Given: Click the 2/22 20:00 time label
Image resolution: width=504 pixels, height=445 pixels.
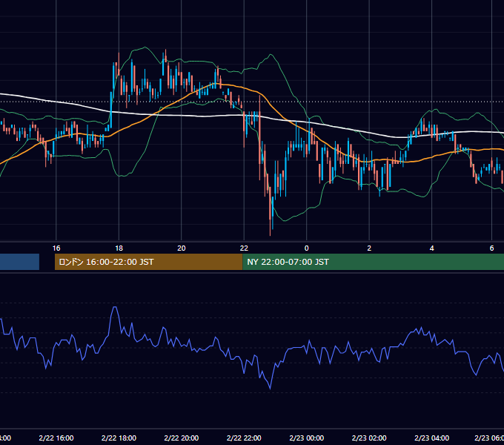Looking at the screenshot, I should click(182, 438).
